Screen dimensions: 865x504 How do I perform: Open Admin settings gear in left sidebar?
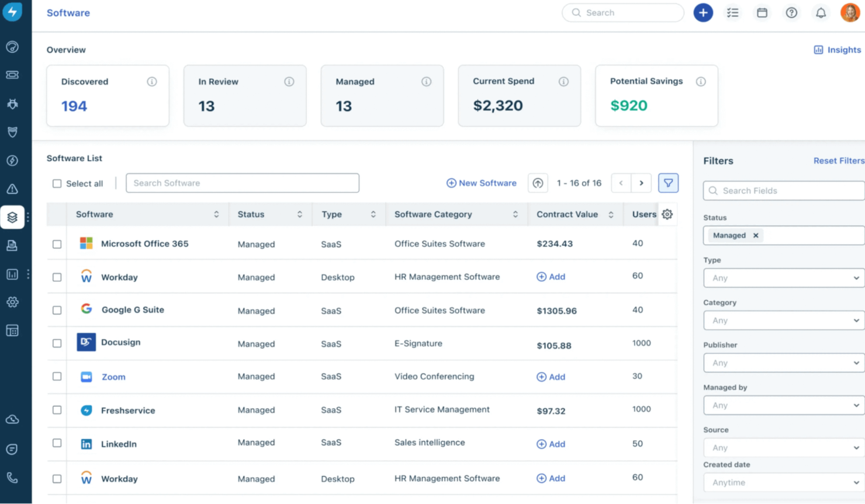pyautogui.click(x=12, y=302)
